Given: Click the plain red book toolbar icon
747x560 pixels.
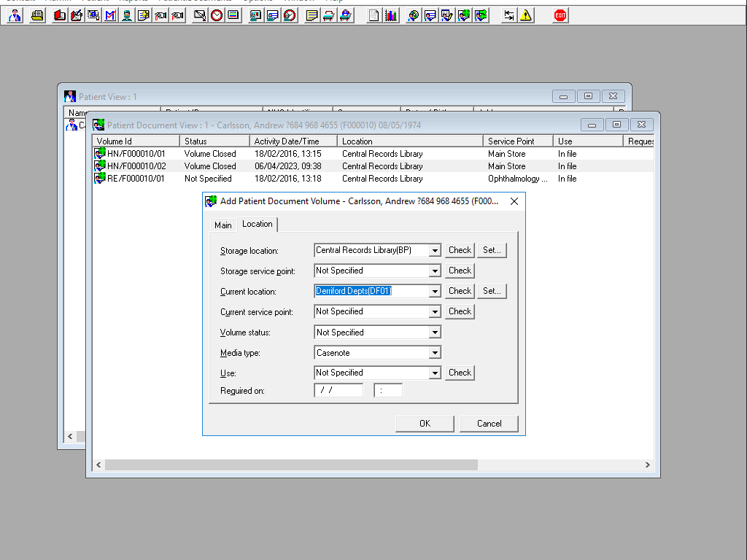Looking at the screenshot, I should [60, 16].
